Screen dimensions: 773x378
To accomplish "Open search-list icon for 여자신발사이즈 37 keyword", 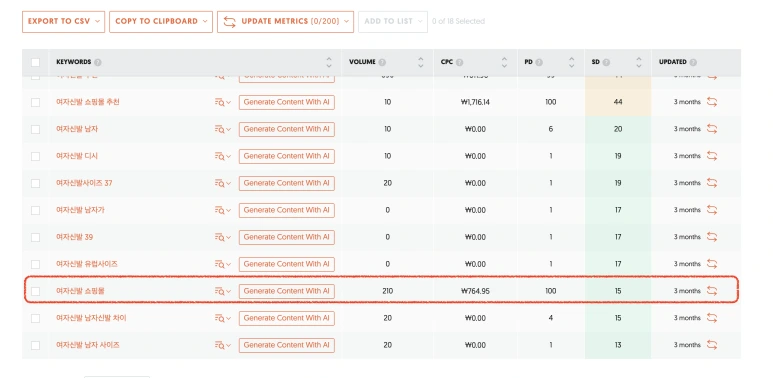I will pyautogui.click(x=223, y=183).
